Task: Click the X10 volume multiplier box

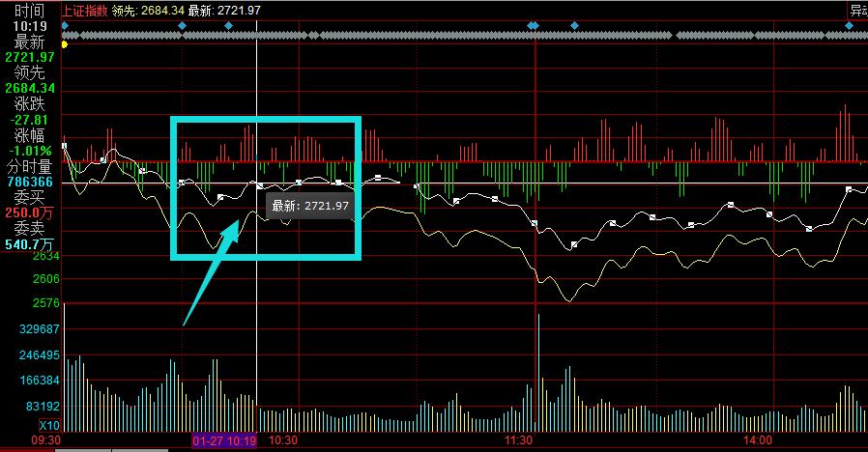Action: (49, 426)
